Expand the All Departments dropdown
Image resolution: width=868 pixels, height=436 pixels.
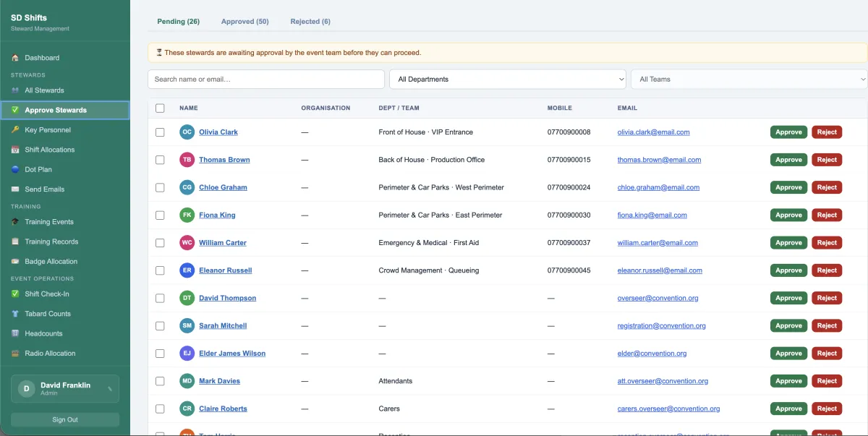(x=507, y=80)
